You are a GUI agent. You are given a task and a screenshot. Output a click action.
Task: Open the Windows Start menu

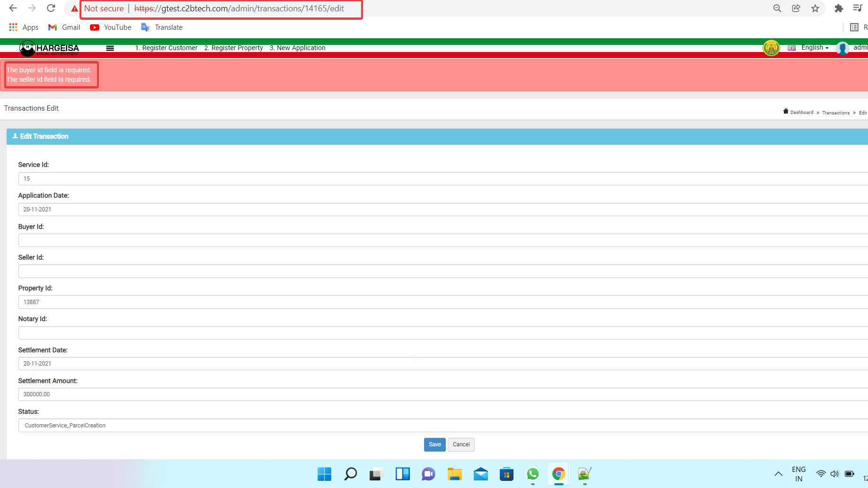(324, 474)
